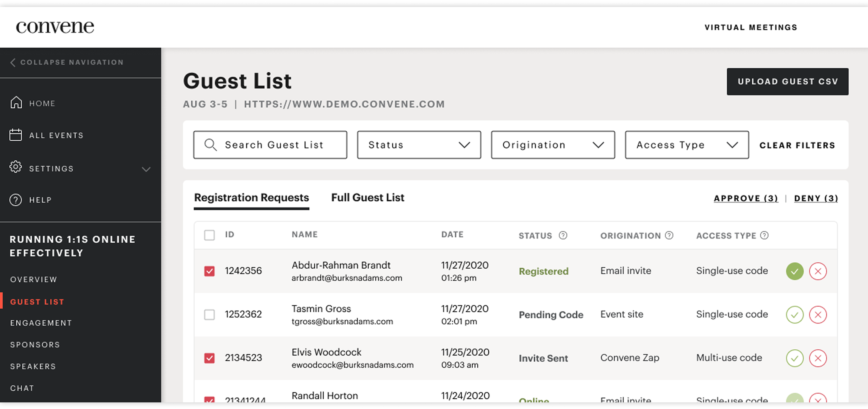
Task: Open Help in sidebar
Action: click(x=40, y=200)
